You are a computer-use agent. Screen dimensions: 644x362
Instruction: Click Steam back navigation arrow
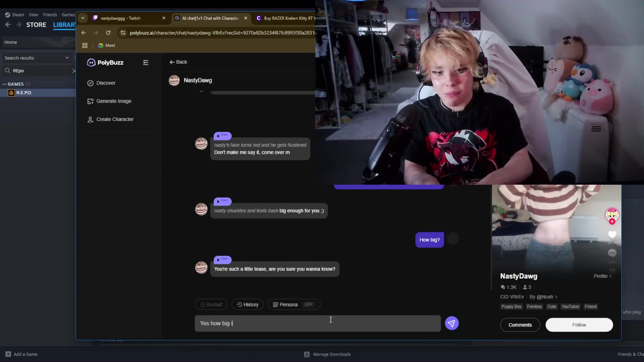click(8, 25)
